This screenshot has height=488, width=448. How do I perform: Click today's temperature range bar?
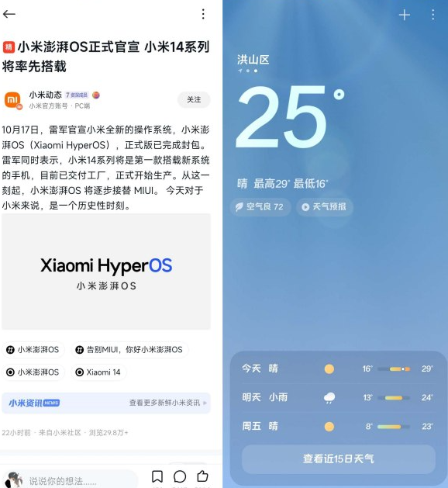(x=394, y=369)
